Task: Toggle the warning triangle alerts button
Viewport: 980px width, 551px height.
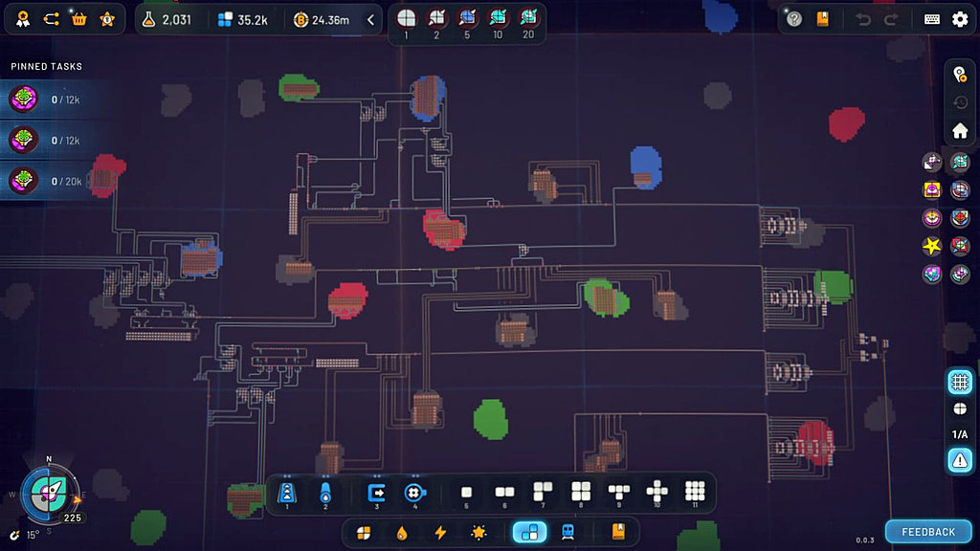Action: [x=960, y=460]
